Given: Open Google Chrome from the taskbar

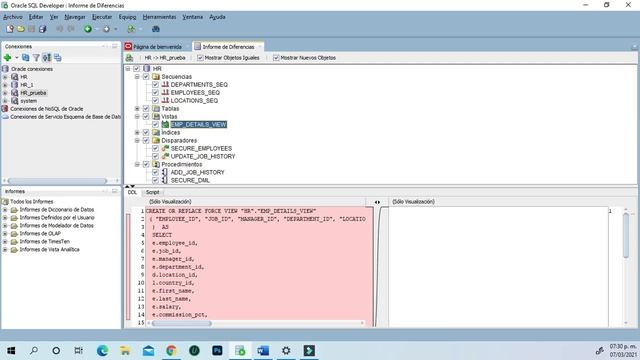Looking at the screenshot, I should pyautogui.click(x=171, y=351).
